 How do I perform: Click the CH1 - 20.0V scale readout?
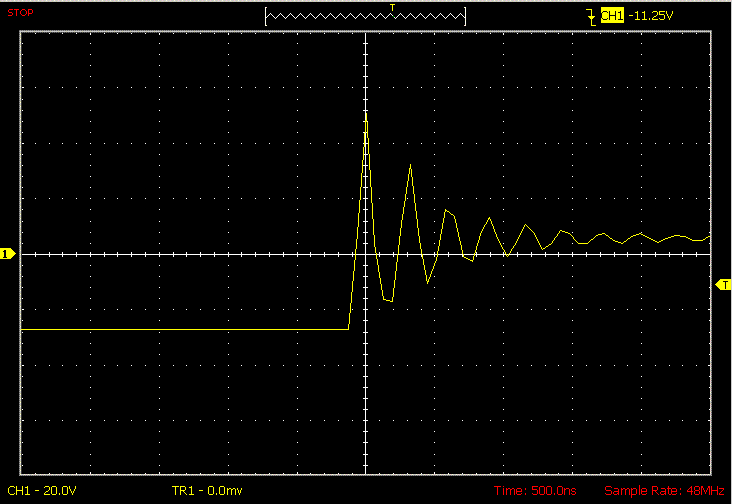coord(42,490)
